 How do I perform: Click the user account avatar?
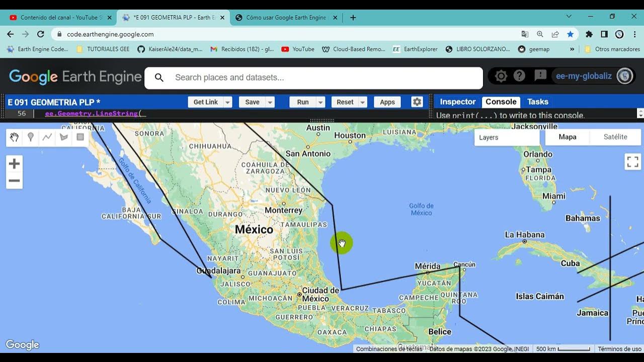tap(624, 76)
